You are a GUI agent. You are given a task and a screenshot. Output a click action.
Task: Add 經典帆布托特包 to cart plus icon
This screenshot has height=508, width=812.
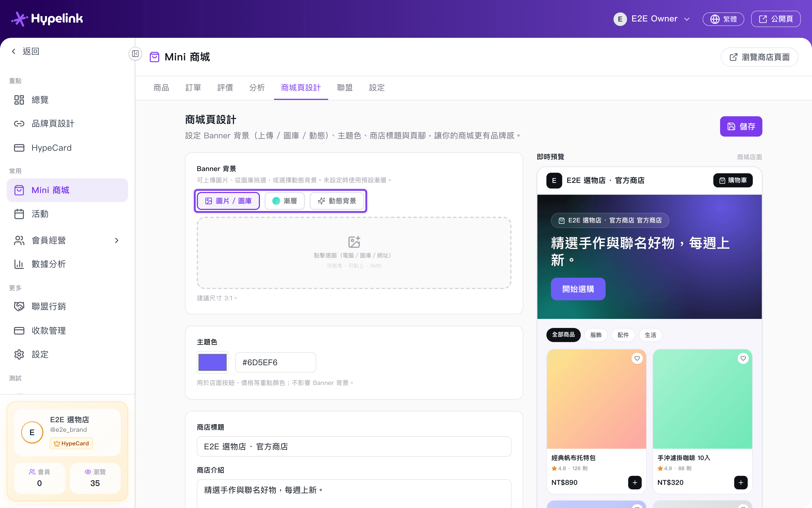[x=635, y=483]
